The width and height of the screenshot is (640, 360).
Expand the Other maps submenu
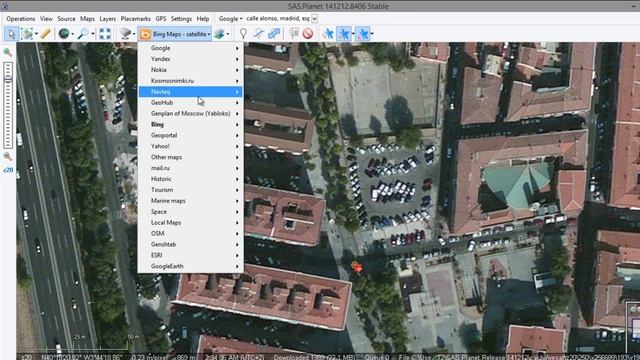pos(191,157)
